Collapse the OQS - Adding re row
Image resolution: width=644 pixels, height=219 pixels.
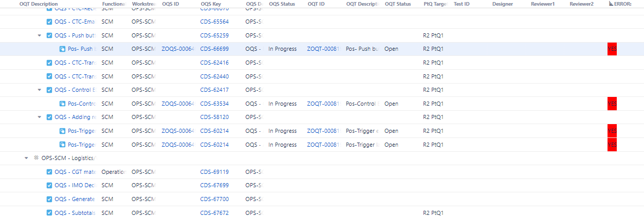[x=40, y=117]
